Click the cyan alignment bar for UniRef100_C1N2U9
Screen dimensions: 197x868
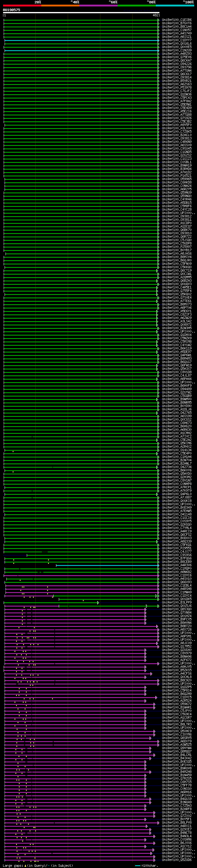82,50
